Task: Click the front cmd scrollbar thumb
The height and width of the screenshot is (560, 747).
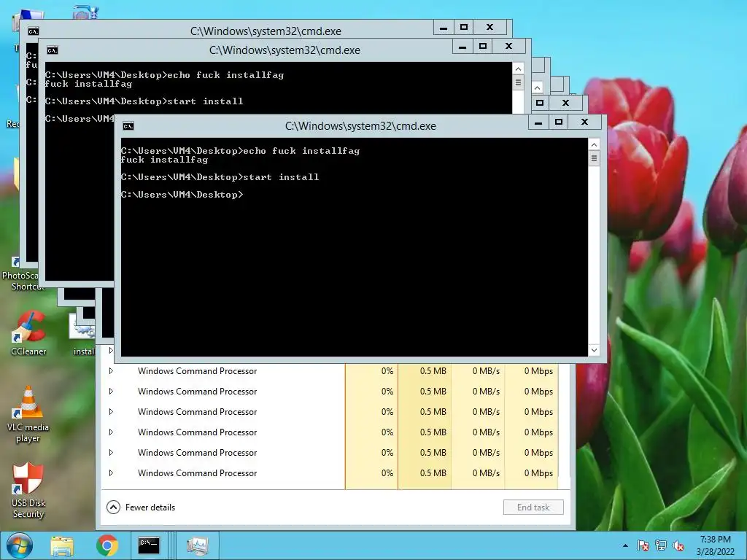Action: point(594,158)
